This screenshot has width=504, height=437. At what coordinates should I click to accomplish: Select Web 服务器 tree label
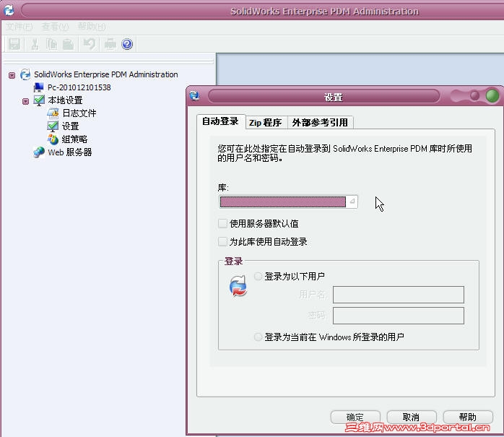70,152
